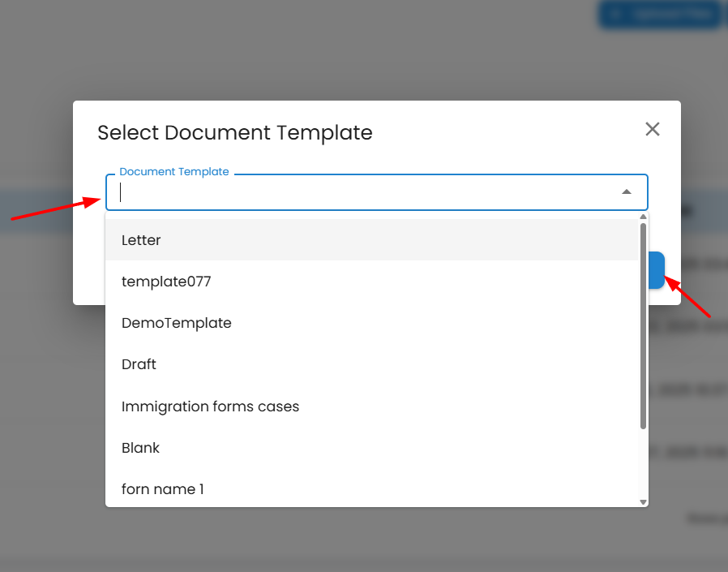
Task: Click the Document Template floating label
Action: (x=174, y=172)
